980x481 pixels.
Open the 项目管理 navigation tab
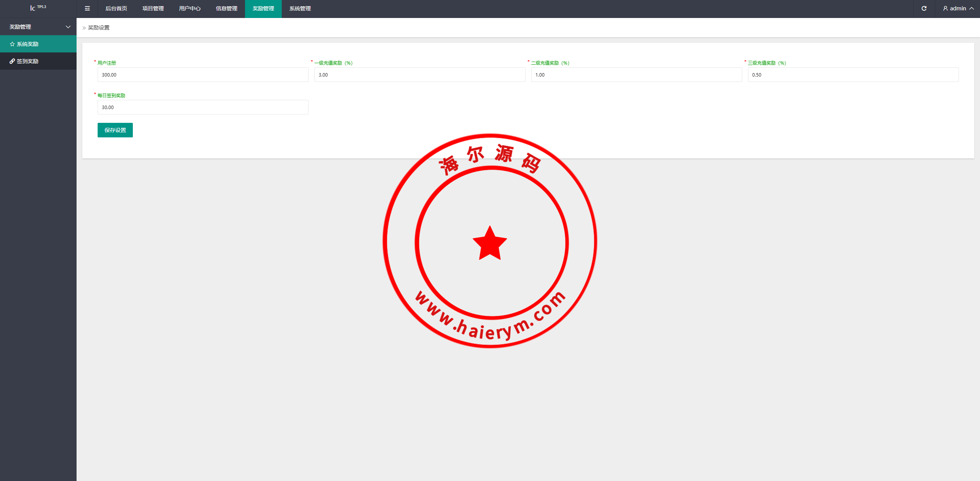click(153, 8)
